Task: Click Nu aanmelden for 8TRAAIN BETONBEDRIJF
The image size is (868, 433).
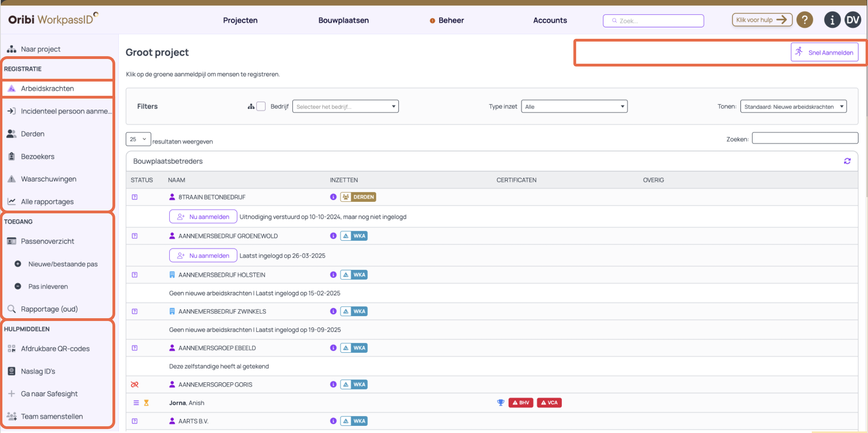Action: coord(203,216)
